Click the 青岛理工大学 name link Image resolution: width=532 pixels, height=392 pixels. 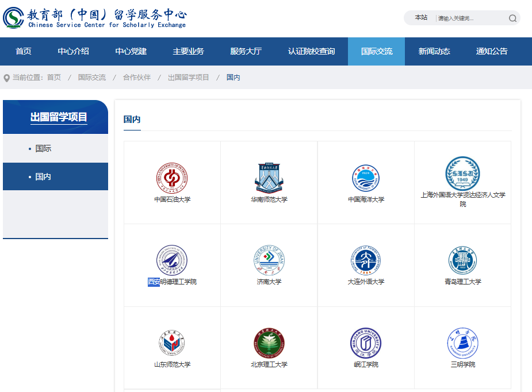pyautogui.click(x=463, y=282)
